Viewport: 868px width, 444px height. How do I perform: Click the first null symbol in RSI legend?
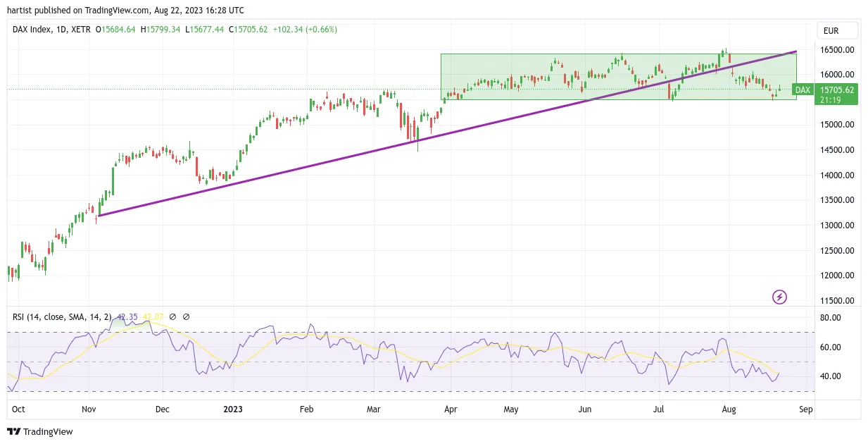point(172,317)
